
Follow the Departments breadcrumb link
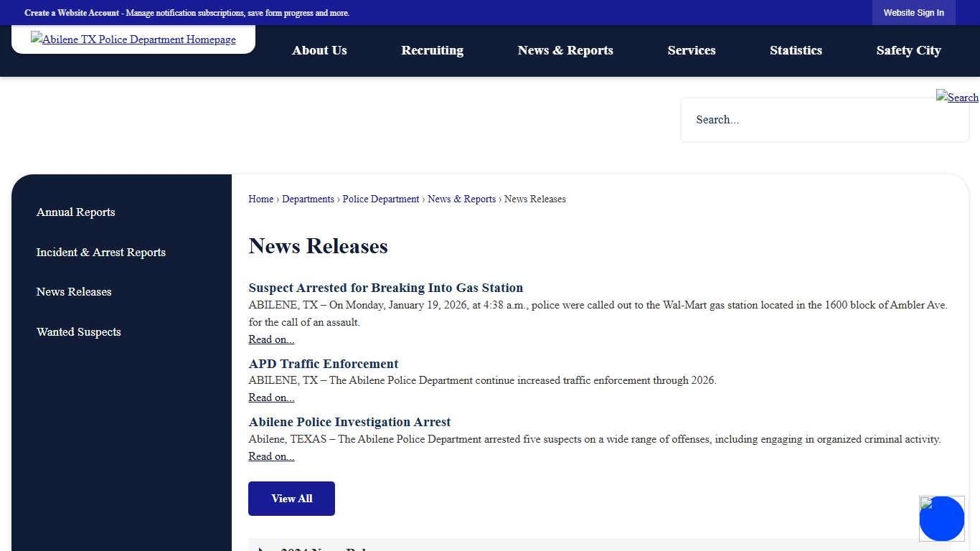[308, 199]
